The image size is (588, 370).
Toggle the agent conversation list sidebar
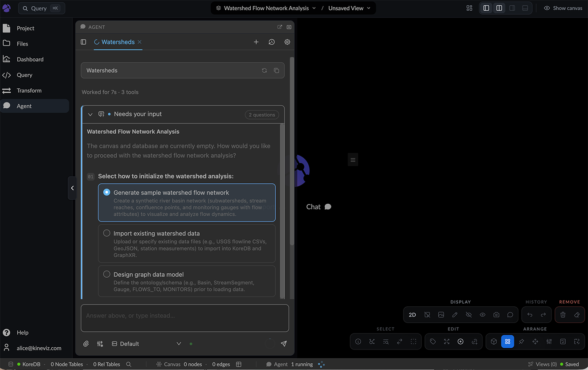point(83,42)
